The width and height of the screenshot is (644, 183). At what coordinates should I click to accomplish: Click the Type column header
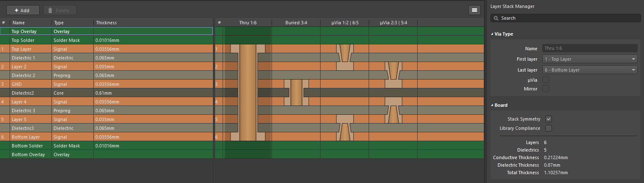coord(73,23)
